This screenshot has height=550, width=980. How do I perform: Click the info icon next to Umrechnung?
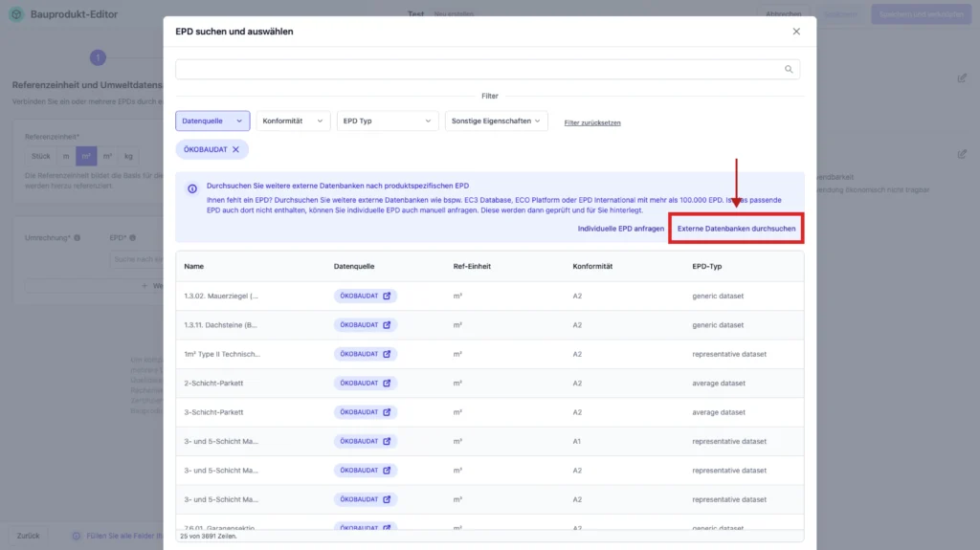tap(78, 237)
